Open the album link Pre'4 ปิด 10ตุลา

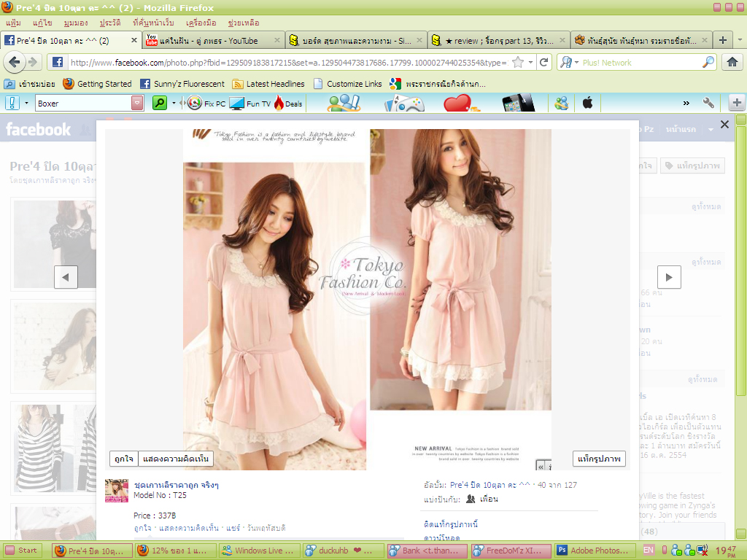pos(489,485)
